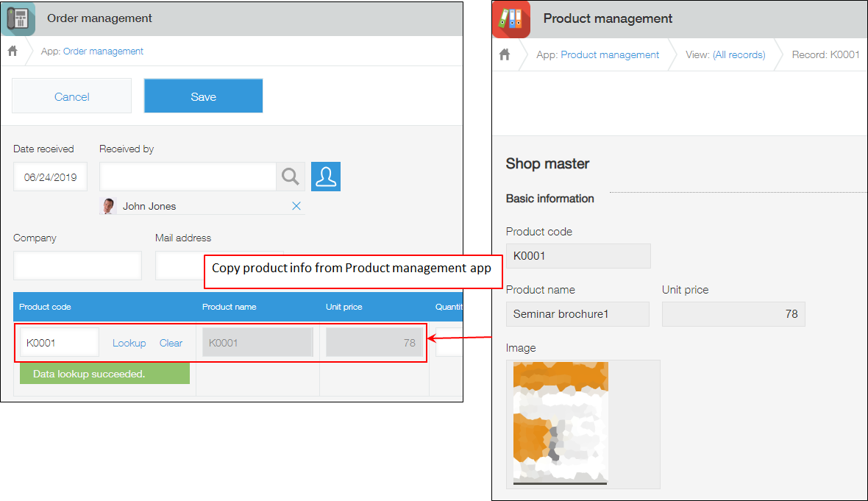
Task: Clear the looked-up product data
Action: coord(171,343)
